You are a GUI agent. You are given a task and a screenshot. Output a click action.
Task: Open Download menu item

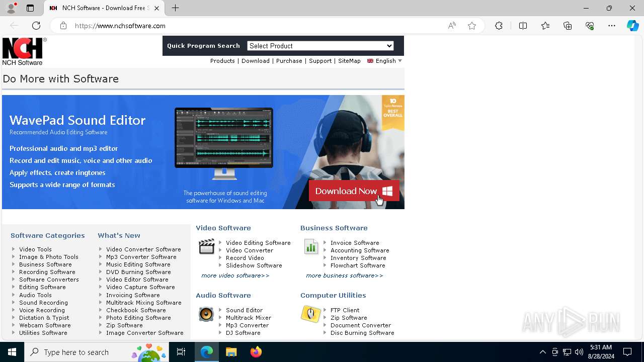pos(256,61)
